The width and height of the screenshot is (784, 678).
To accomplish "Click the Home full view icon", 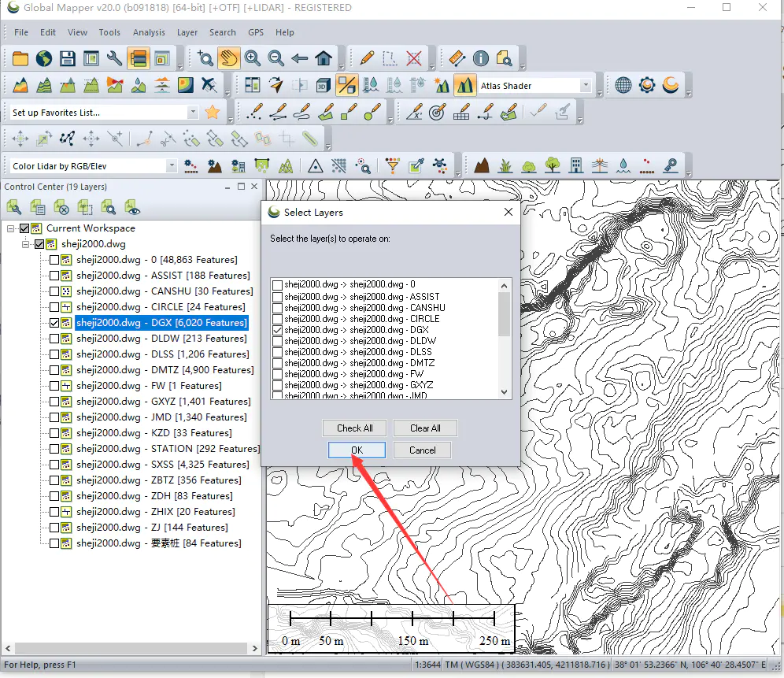I will tap(324, 58).
